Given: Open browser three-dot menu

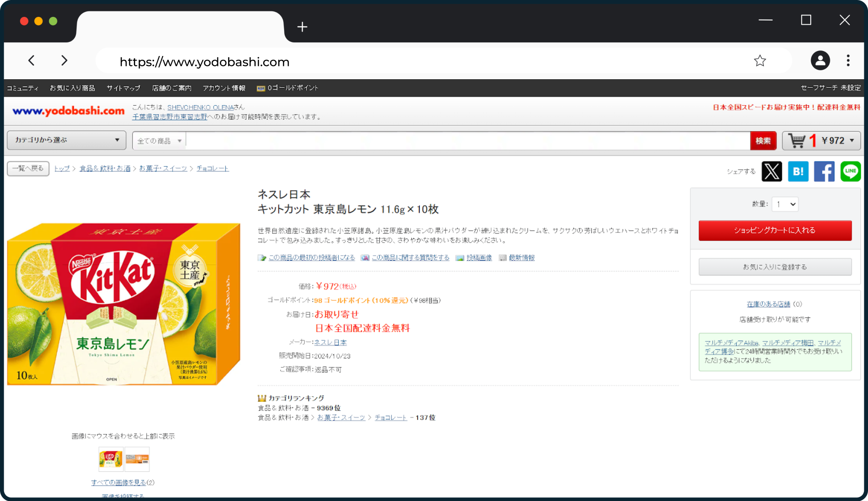Looking at the screenshot, I should 848,61.
